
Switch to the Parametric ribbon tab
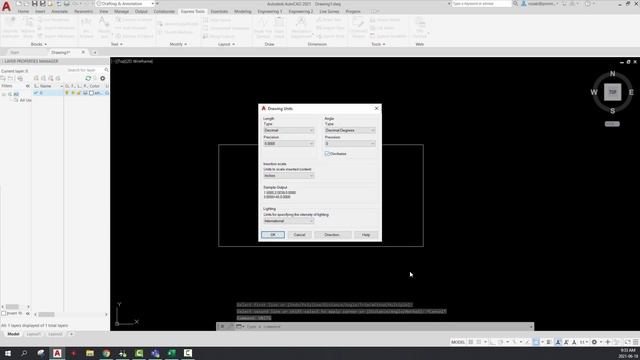pyautogui.click(x=84, y=11)
